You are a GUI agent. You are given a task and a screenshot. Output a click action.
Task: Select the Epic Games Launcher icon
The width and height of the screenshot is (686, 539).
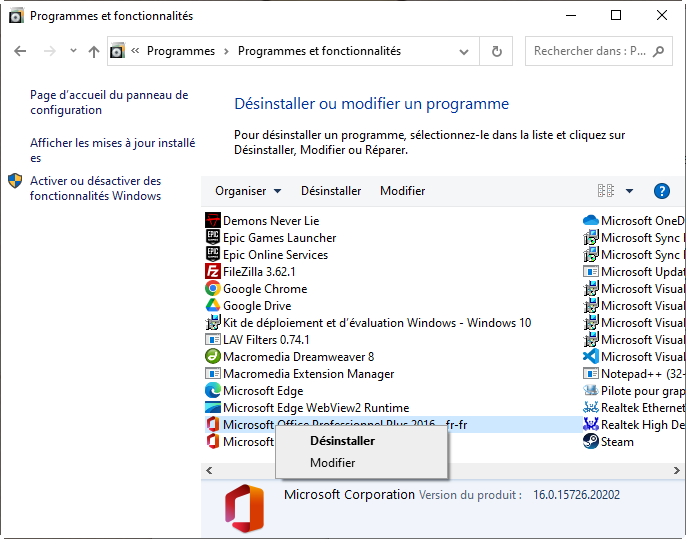tap(212, 237)
